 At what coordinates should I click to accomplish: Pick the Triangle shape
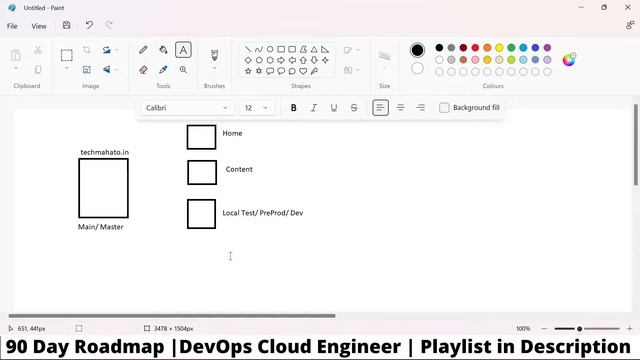(314, 49)
